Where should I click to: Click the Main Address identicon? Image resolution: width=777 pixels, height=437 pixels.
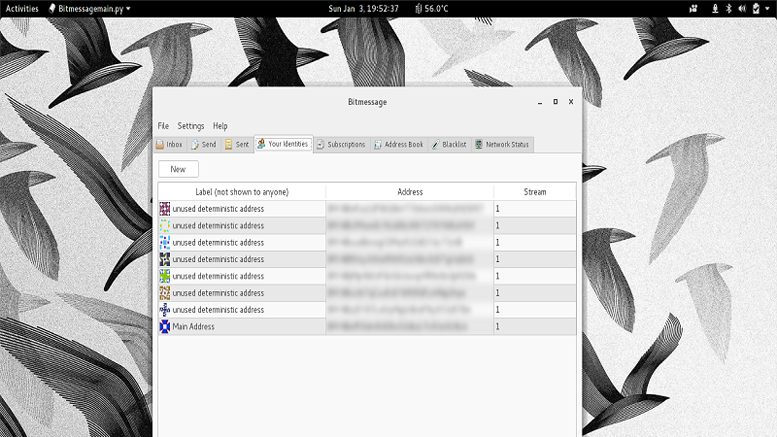coord(165,327)
